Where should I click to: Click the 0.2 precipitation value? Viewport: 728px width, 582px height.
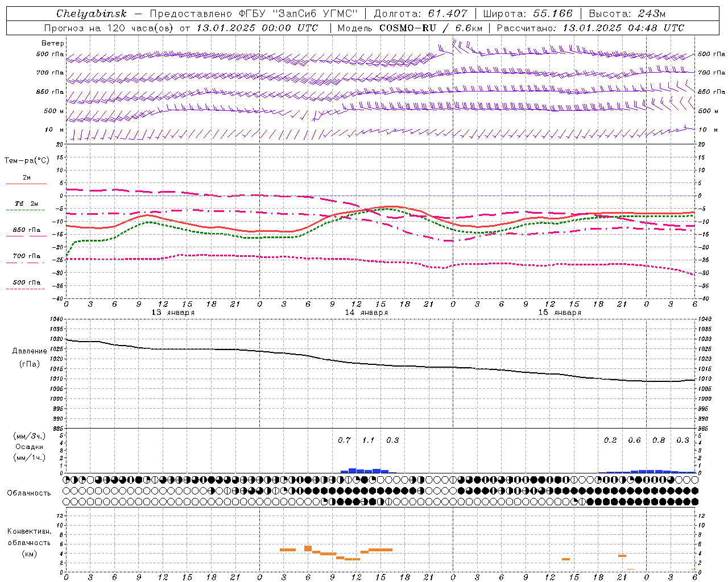click(610, 440)
